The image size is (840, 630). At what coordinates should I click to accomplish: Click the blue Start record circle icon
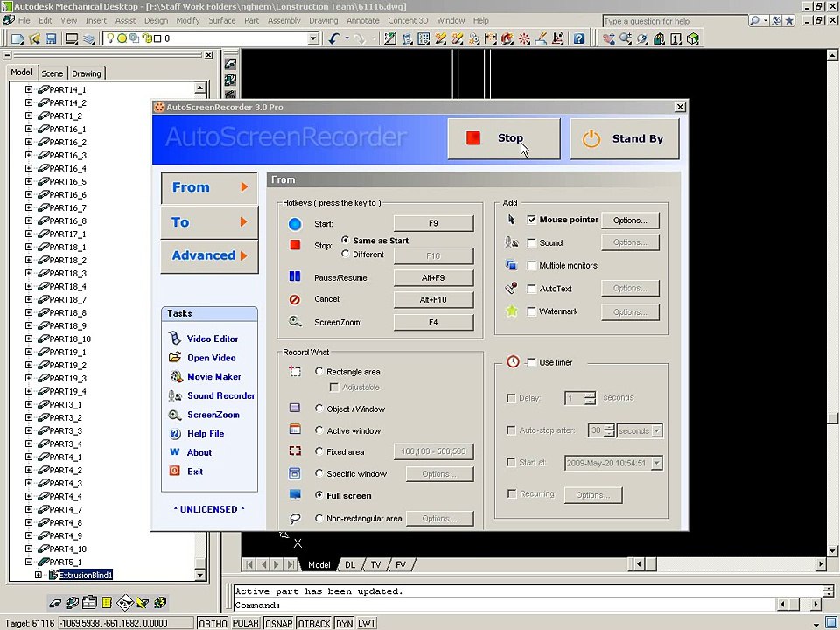(295, 224)
